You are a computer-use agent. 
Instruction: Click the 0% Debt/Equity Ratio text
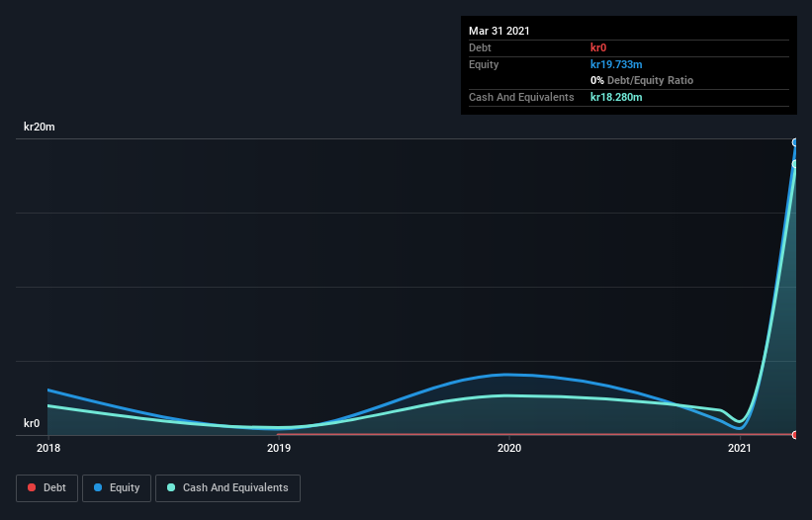point(642,80)
